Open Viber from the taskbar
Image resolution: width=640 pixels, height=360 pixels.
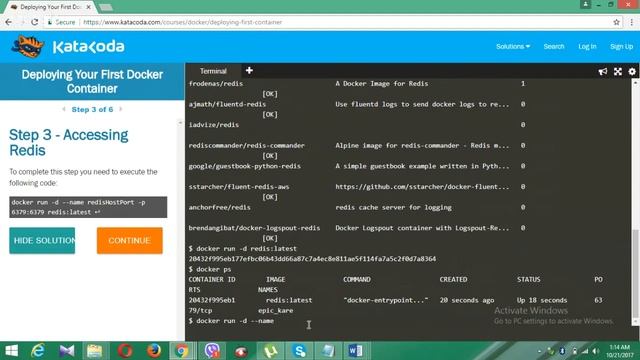click(212, 351)
